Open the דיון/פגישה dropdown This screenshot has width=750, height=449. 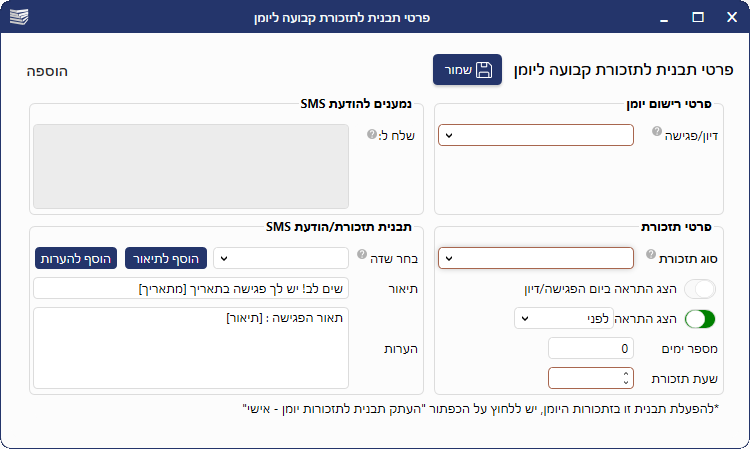coord(535,135)
